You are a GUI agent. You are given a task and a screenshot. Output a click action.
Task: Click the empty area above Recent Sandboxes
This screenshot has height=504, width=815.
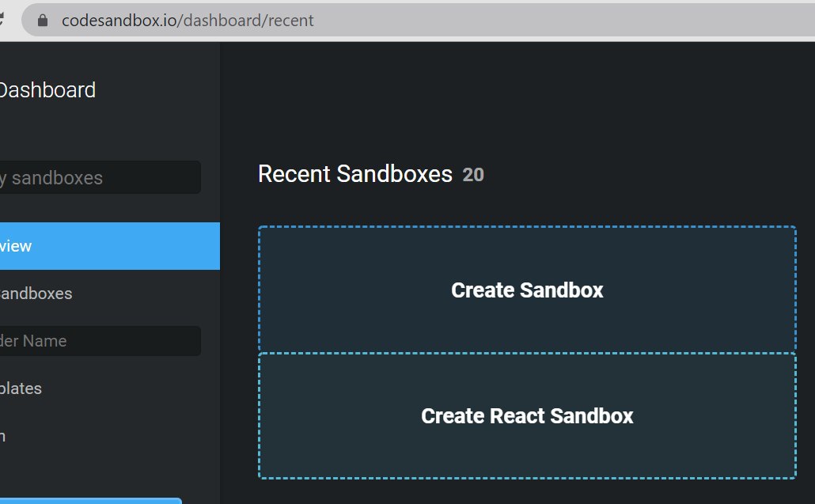(517, 99)
